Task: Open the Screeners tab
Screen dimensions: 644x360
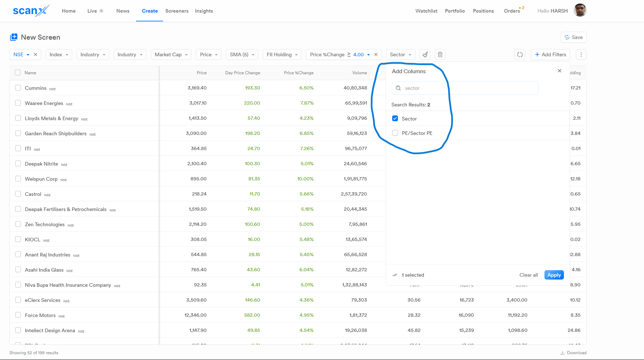Action: (x=177, y=11)
